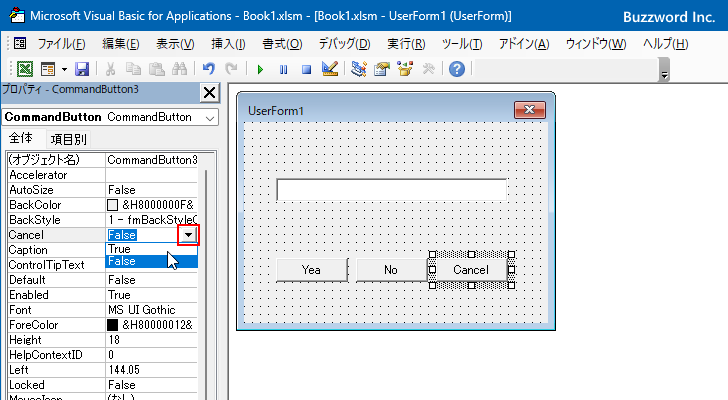Select the Cancel button on UserForm1

(x=471, y=270)
